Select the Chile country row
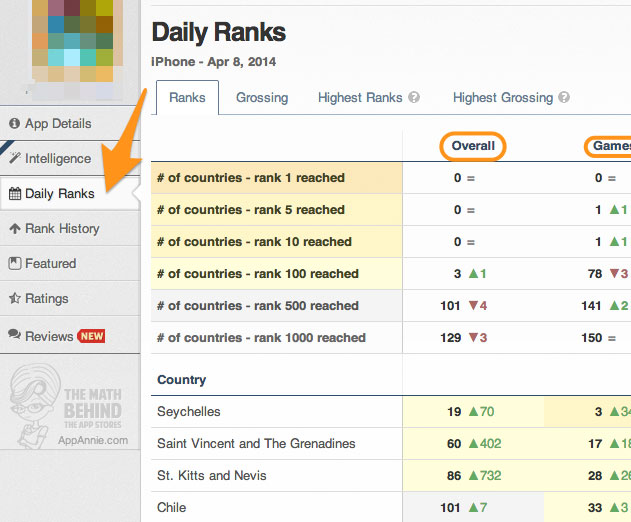The width and height of the screenshot is (631, 522). [391, 507]
